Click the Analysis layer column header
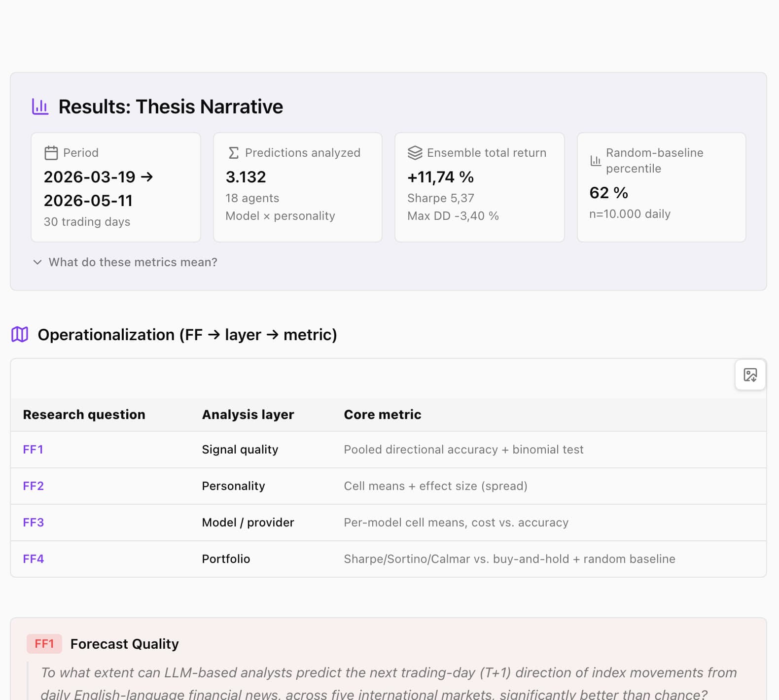Screen dimensions: 779x700 click(248, 415)
